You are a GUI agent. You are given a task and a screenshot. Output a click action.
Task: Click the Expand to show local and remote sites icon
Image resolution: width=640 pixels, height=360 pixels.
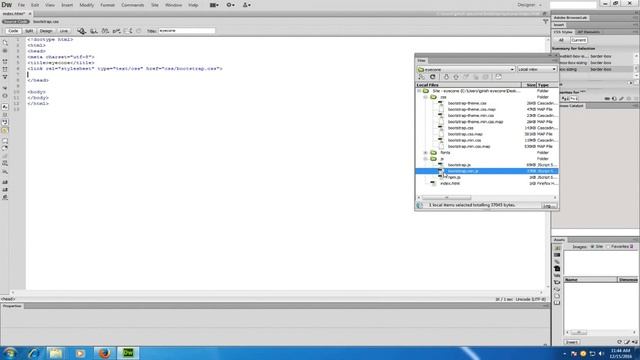pyautogui.click(x=498, y=77)
